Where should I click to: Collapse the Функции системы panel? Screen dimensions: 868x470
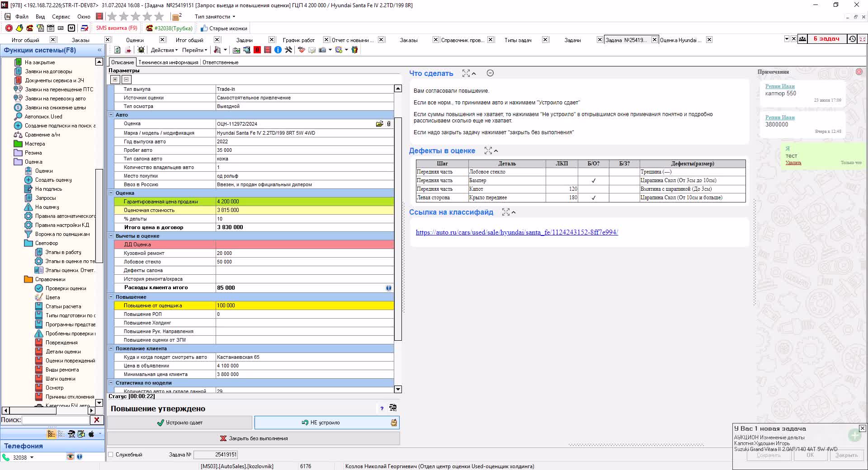99,50
